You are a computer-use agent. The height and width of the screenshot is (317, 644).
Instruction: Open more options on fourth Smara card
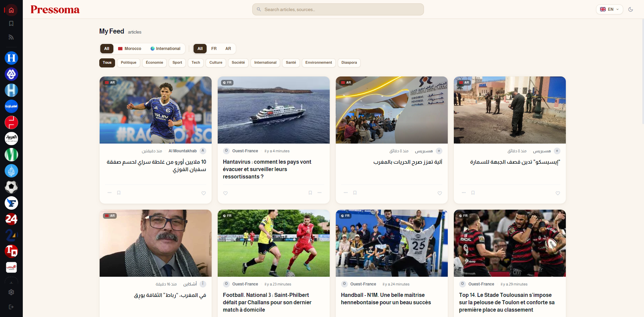click(x=464, y=193)
